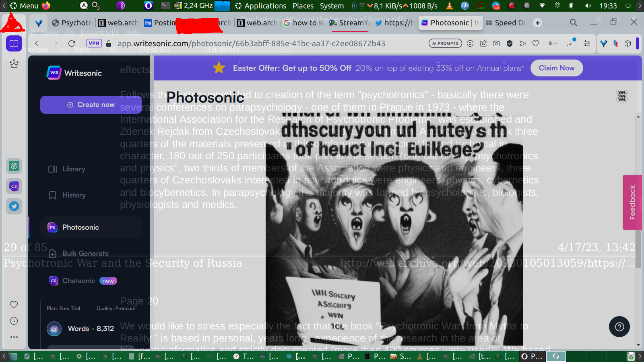This screenshot has height=362, width=644.
Task: Click the send paper-plane icon in address bar
Action: tap(522, 43)
